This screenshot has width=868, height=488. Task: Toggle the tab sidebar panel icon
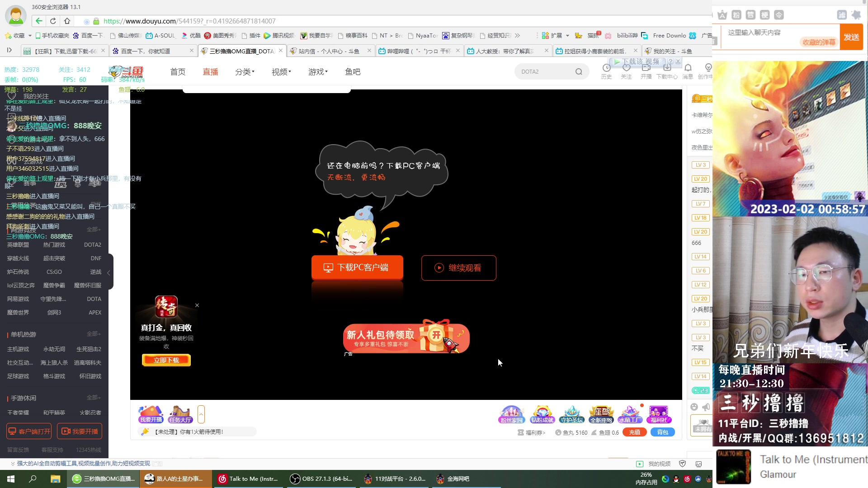pos(9,50)
